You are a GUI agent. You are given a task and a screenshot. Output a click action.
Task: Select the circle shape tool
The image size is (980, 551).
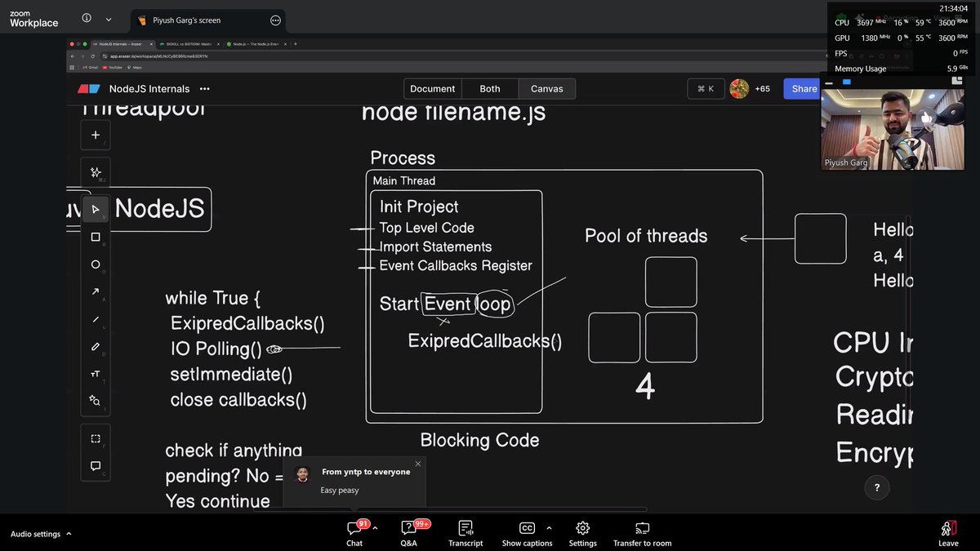point(96,264)
